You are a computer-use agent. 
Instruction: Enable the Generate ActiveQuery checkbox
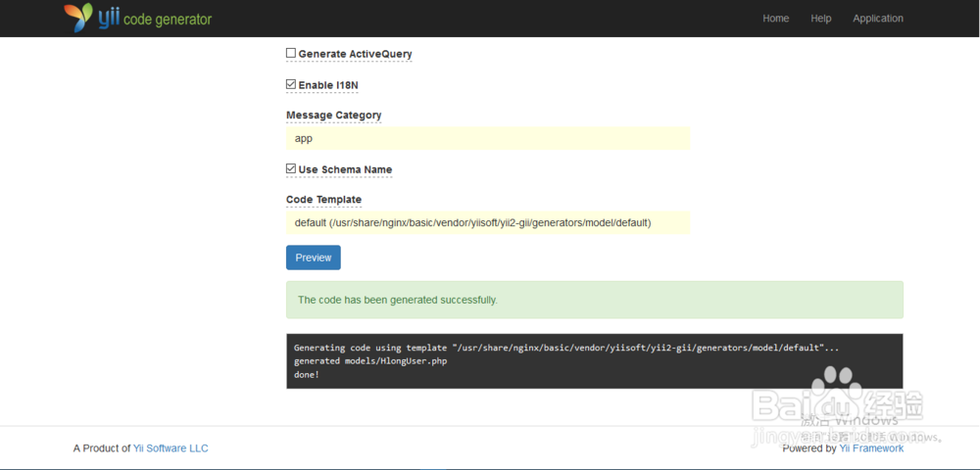tap(291, 53)
